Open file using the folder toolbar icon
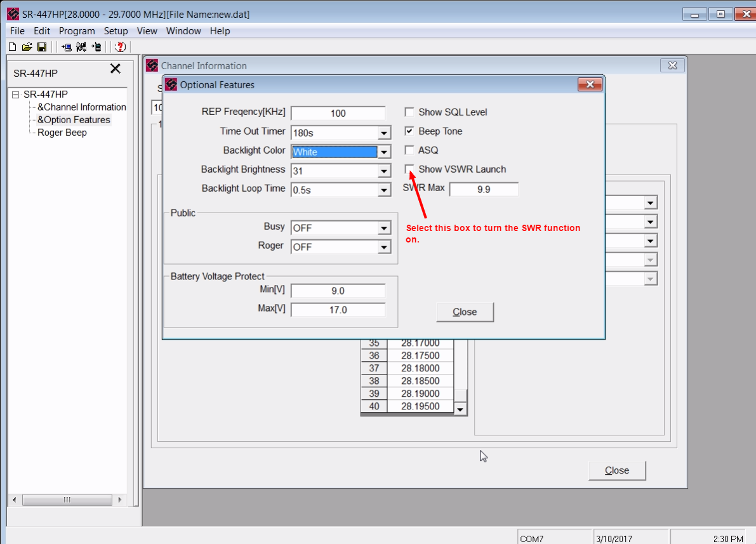756x544 pixels. click(27, 47)
